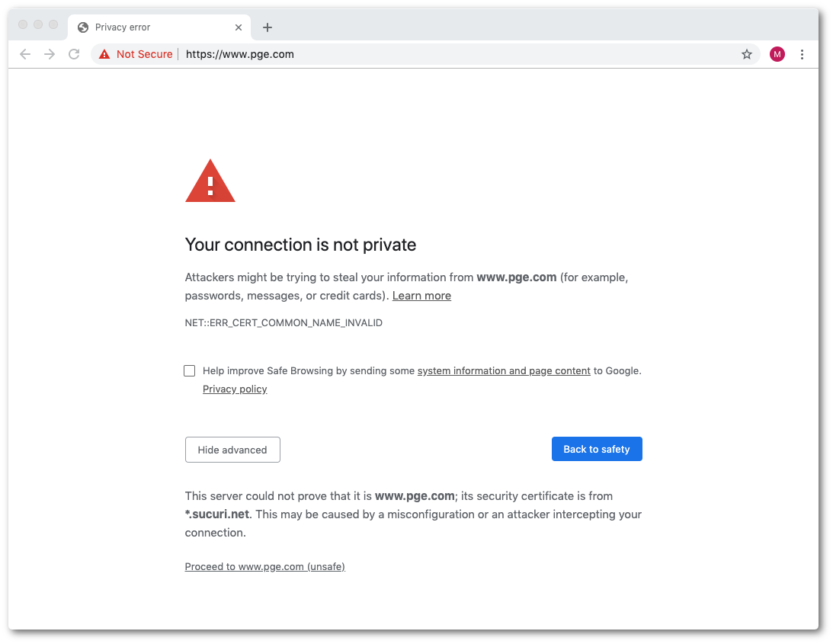Viewport: 833px width, 644px height.
Task: Open system information and page content link
Action: tap(504, 371)
